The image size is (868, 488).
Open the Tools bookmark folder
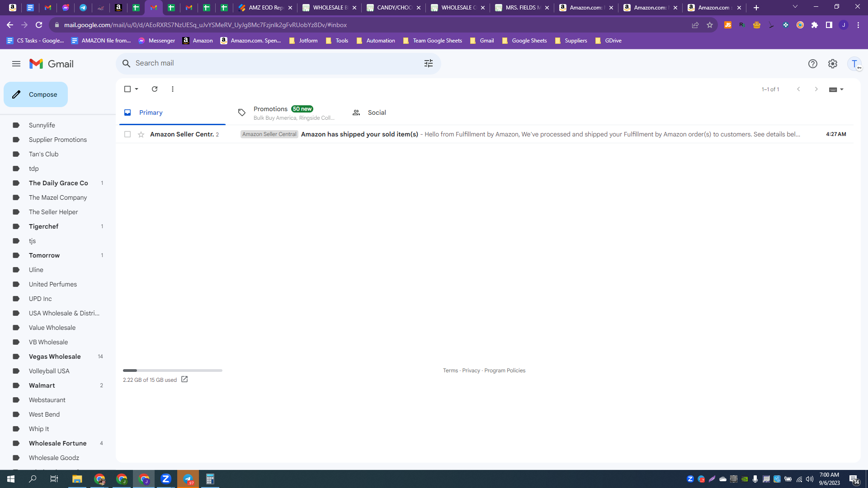tap(337, 41)
